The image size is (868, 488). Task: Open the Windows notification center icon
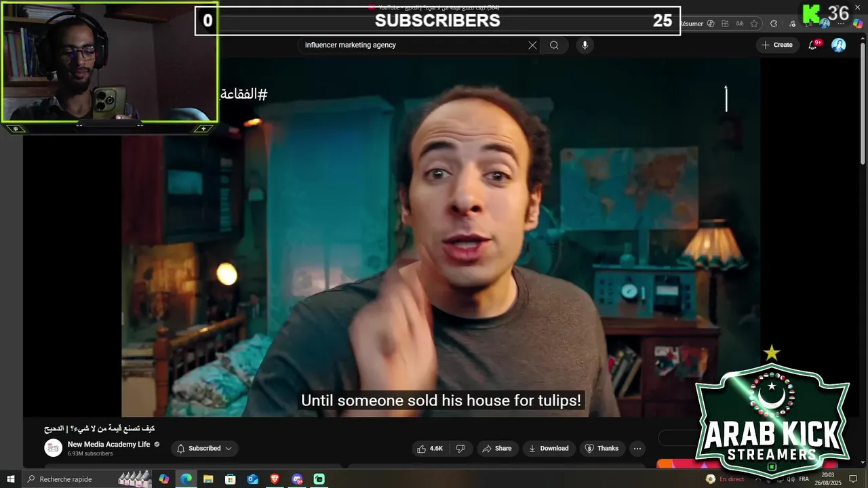(x=853, y=479)
